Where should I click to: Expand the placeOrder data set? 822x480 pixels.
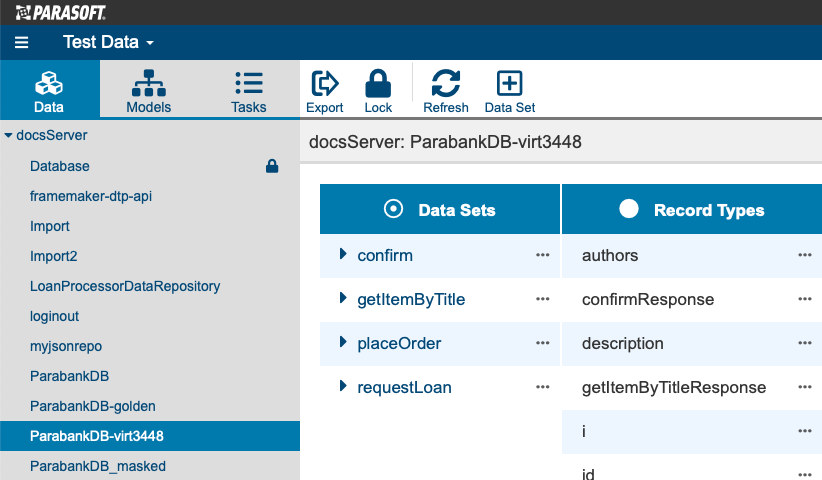[x=343, y=342]
